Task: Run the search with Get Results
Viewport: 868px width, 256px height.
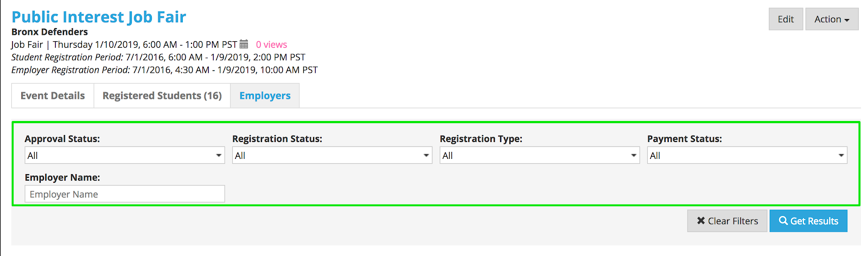Action: [x=814, y=221]
